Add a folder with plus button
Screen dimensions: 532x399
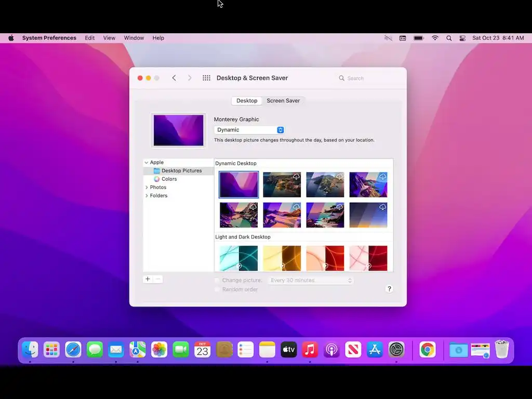(x=148, y=279)
